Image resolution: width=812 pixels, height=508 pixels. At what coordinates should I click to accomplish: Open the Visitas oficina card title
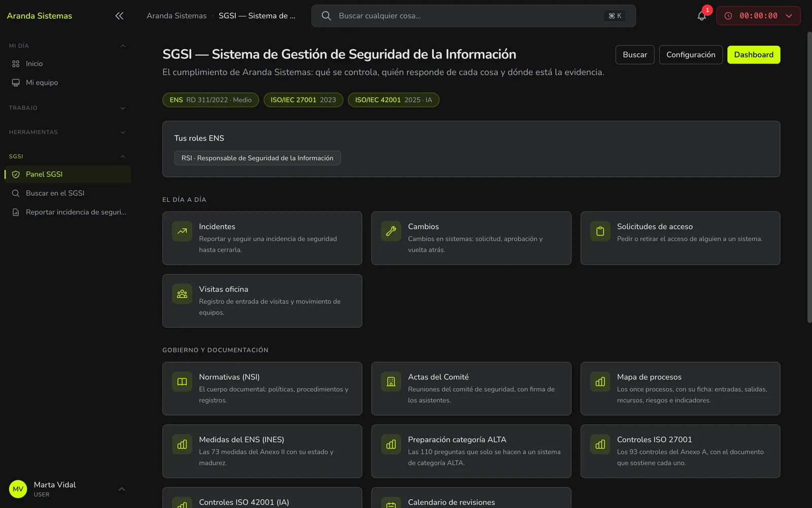point(223,289)
